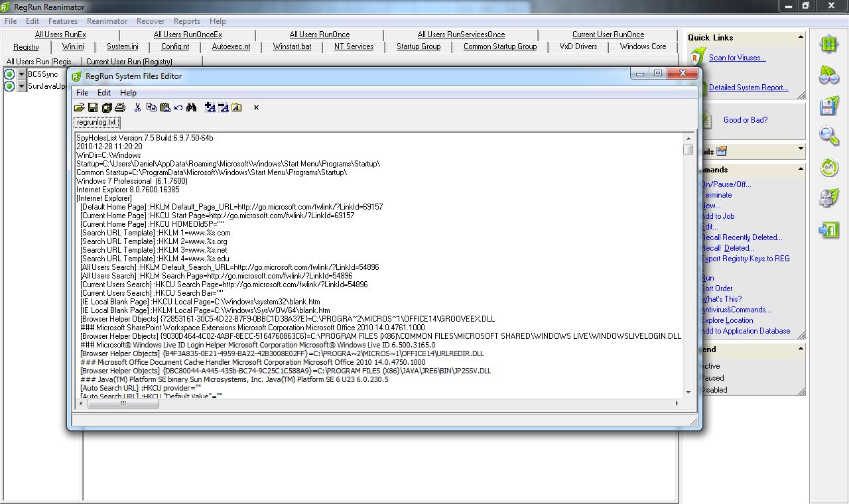This screenshot has width=849, height=504.
Task: Switch to the Startup Group tab
Action: point(419,46)
